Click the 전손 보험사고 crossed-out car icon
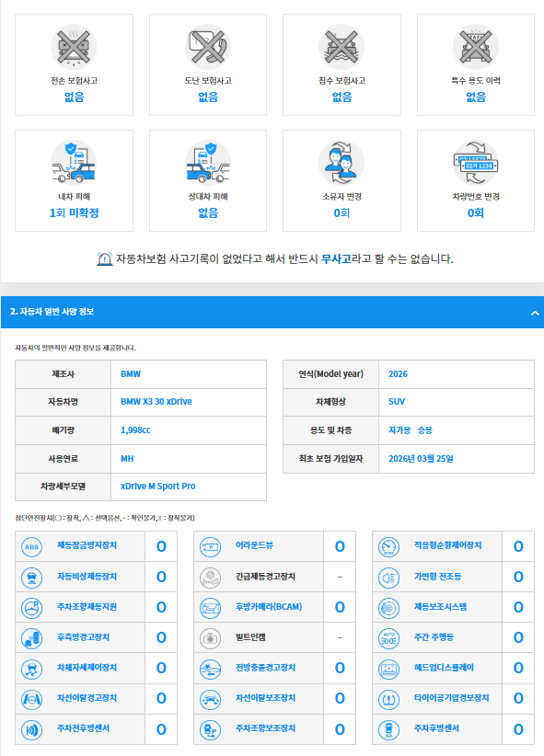Image resolution: width=544 pixels, height=756 pixels. 74,47
